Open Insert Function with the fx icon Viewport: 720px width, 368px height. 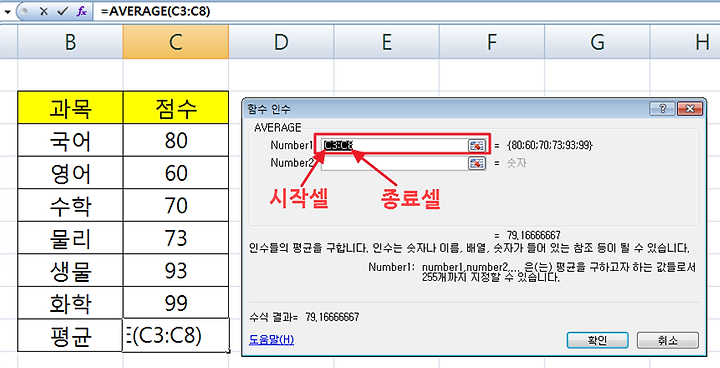[x=82, y=11]
